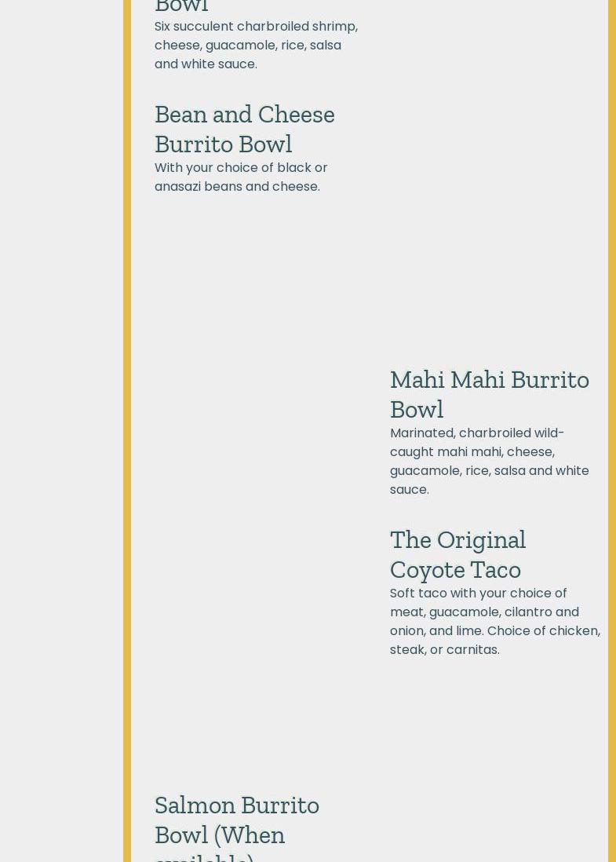
Task: Click "guacamole, rice, salsa and white" Mahi line
Action: [x=489, y=471]
